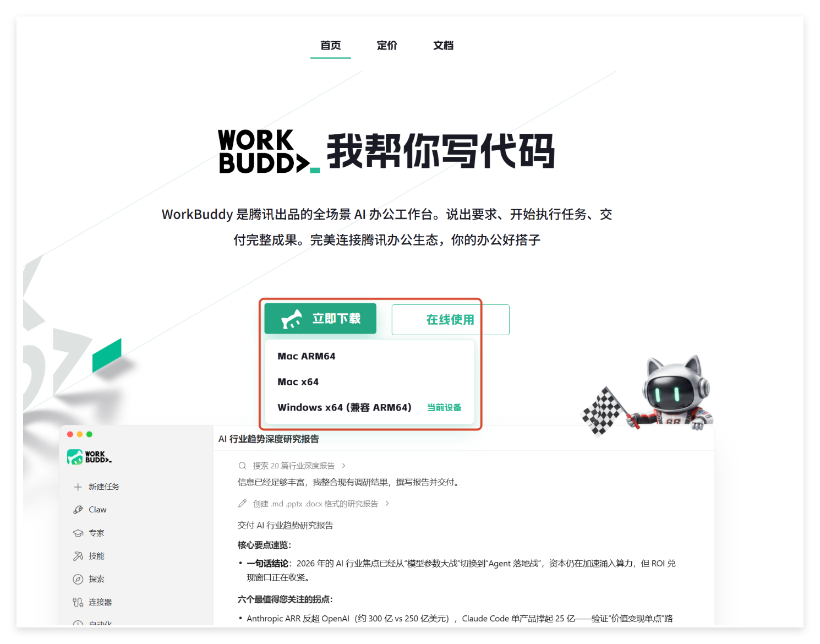Viewport: 820px width, 644px height.
Task: Open Claw in the sidebar
Action: (97, 510)
